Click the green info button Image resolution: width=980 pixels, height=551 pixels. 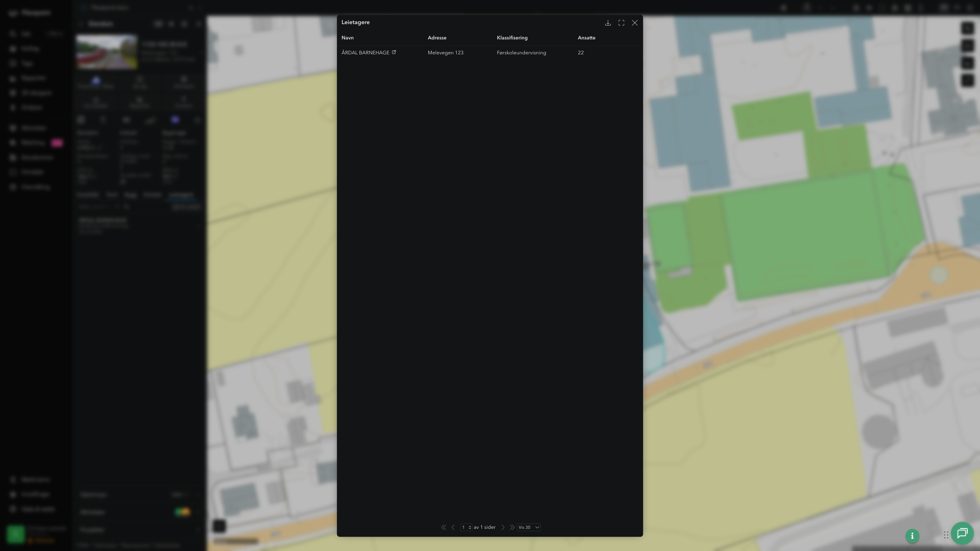click(x=912, y=536)
